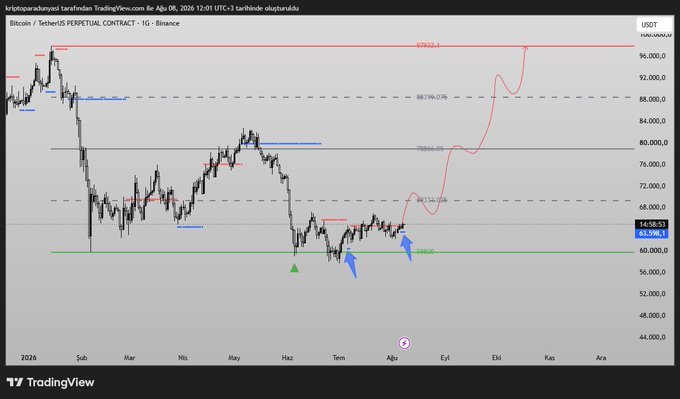The width and height of the screenshot is (680, 399).
Task: Open the USDT currency selector
Action: (653, 25)
